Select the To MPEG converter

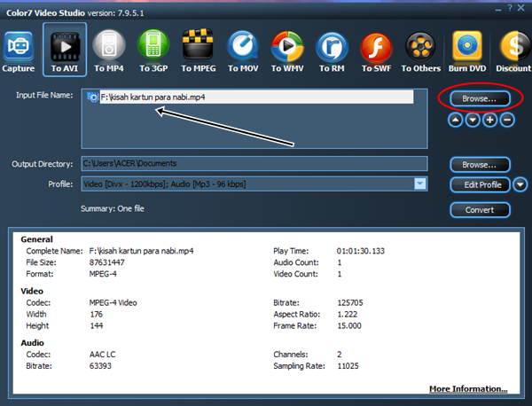[198, 51]
